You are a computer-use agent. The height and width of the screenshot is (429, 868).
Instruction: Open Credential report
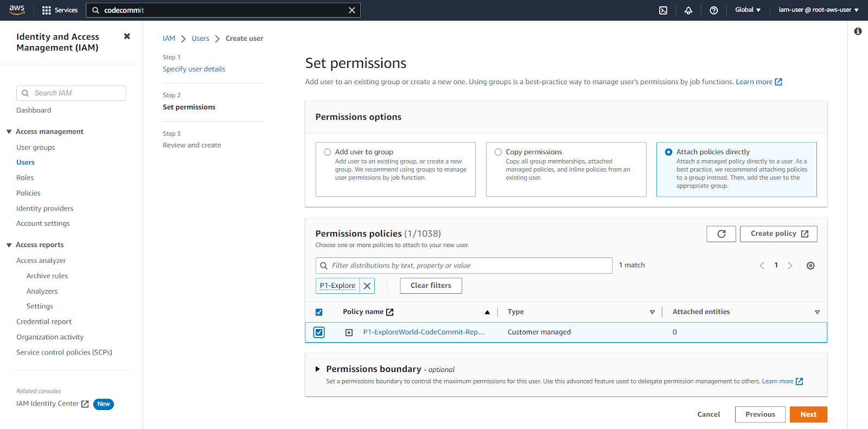(x=44, y=321)
